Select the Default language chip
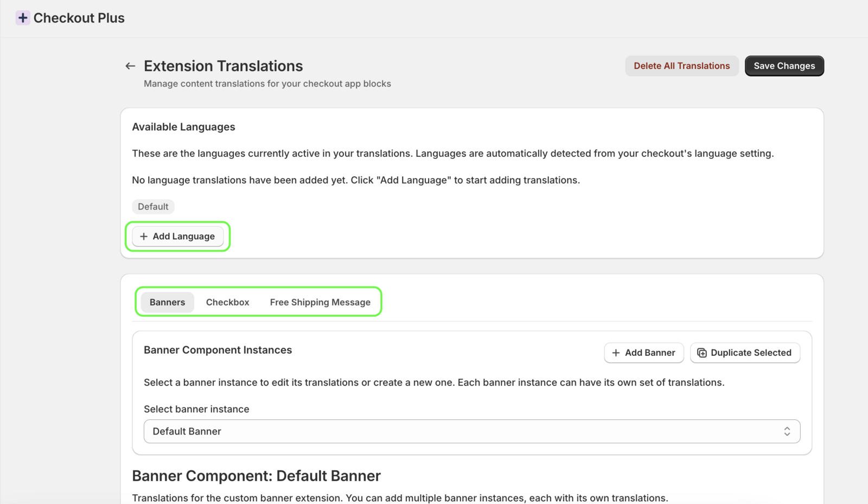This screenshot has width=868, height=504. point(153,206)
